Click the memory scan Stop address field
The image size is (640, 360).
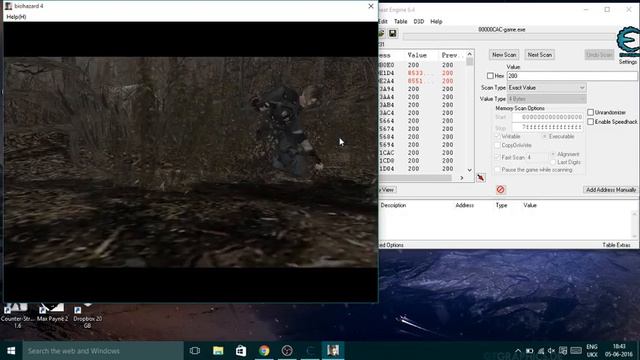pos(547,127)
